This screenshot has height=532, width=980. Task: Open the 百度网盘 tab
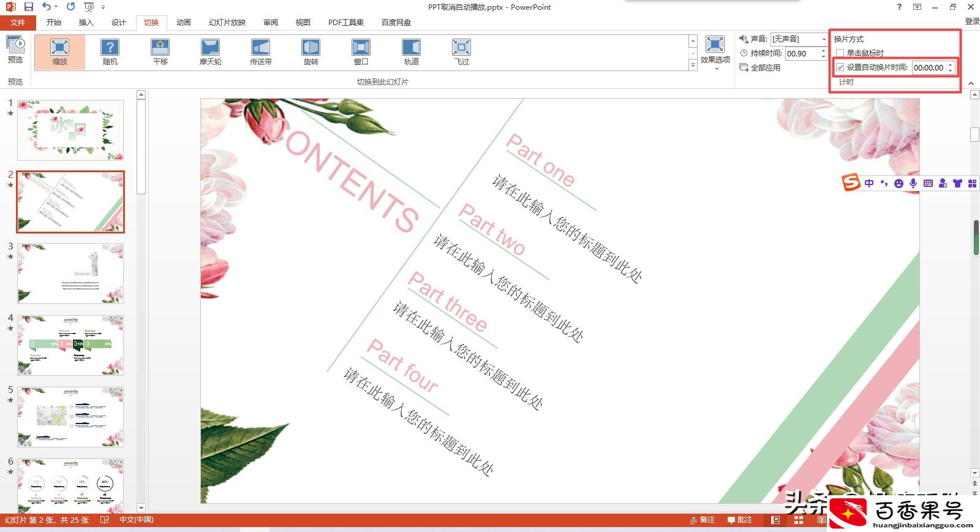pyautogui.click(x=396, y=22)
